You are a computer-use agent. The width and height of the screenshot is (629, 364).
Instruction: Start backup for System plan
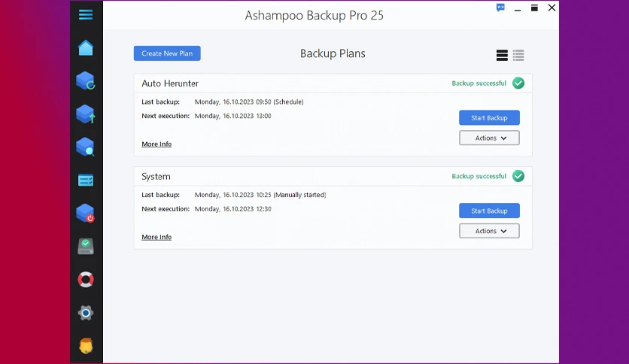point(489,211)
